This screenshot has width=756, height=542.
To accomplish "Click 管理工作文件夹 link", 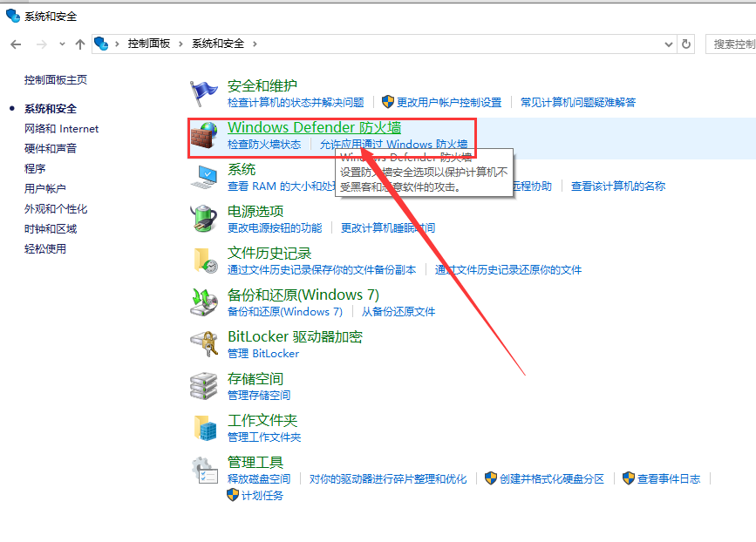I will pyautogui.click(x=264, y=437).
